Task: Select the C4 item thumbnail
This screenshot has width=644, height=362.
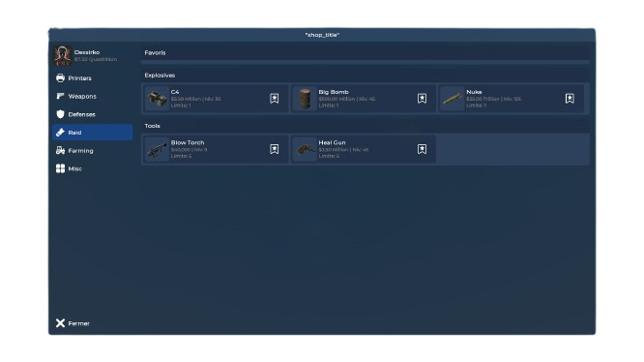Action: (x=158, y=99)
